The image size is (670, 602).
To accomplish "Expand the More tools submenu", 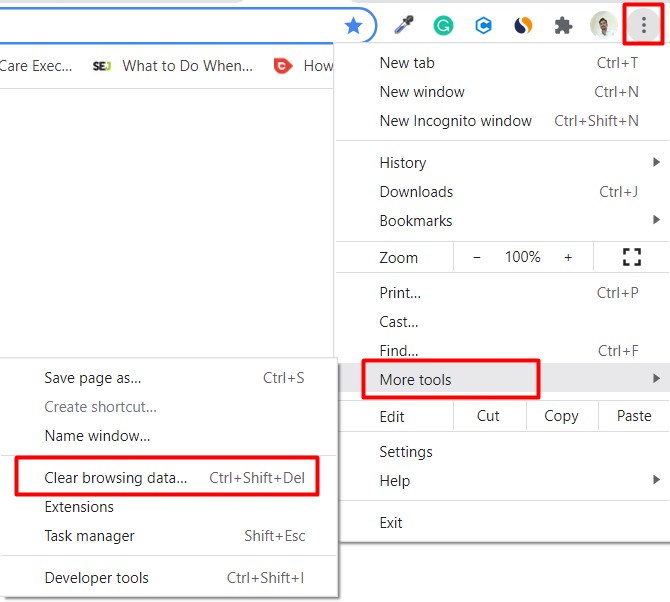I will (502, 379).
